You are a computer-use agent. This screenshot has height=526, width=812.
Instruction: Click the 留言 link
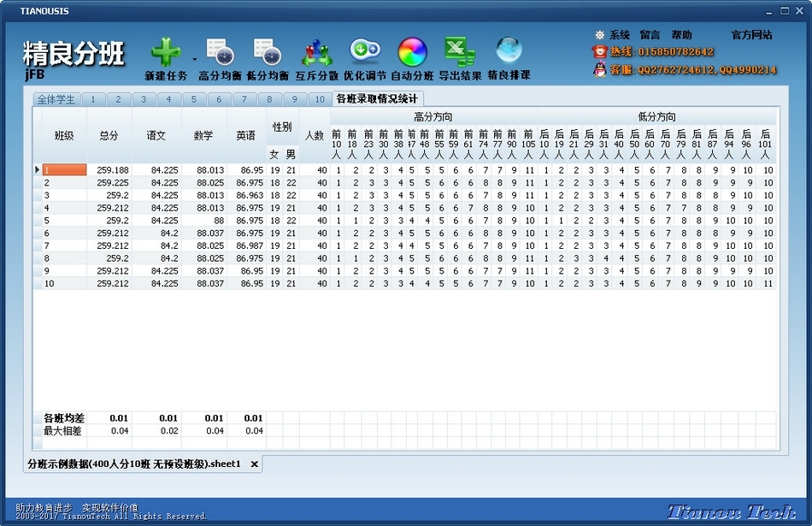[650, 35]
